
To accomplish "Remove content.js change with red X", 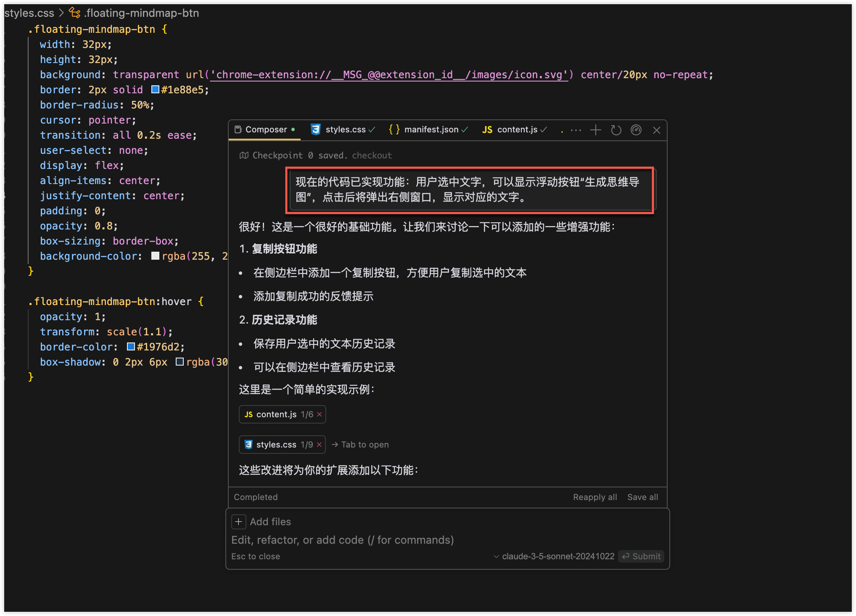I will click(320, 414).
